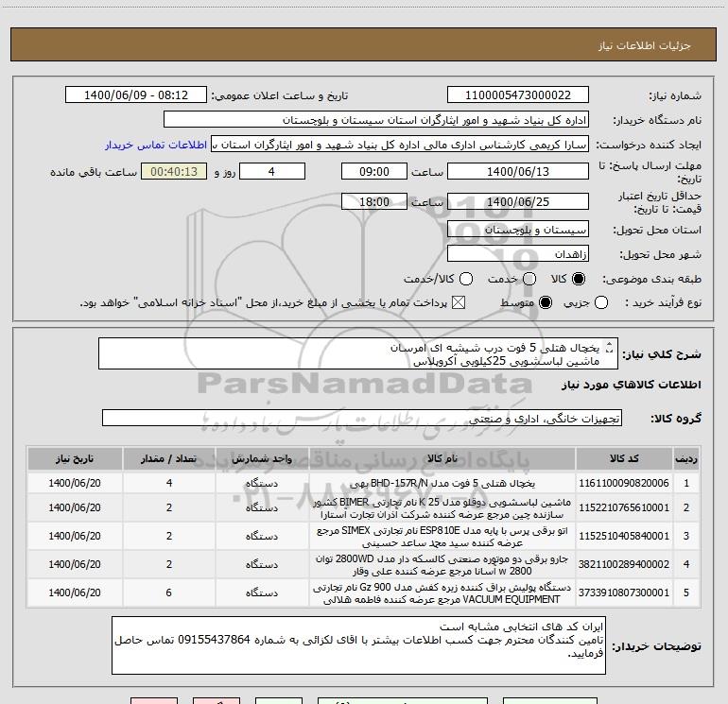The height and width of the screenshot is (704, 728).
Task: Toggle the Islamic treasury payment checkbox
Action: click(459, 302)
